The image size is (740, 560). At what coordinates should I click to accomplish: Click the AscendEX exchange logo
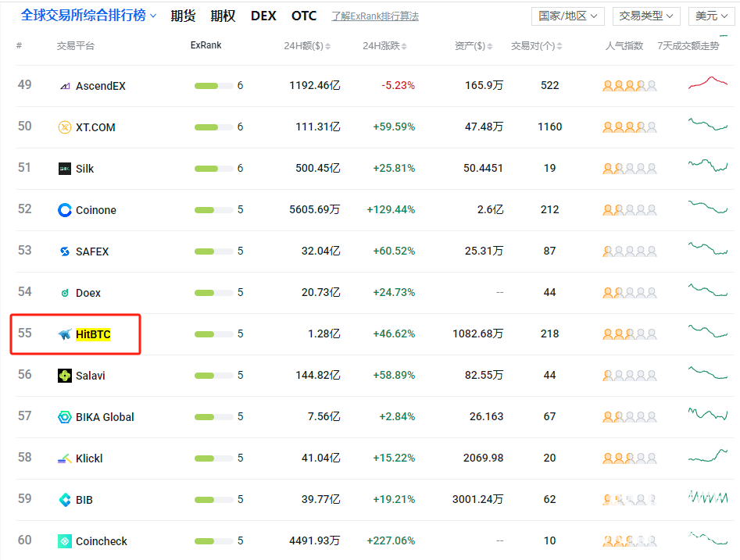click(x=66, y=85)
